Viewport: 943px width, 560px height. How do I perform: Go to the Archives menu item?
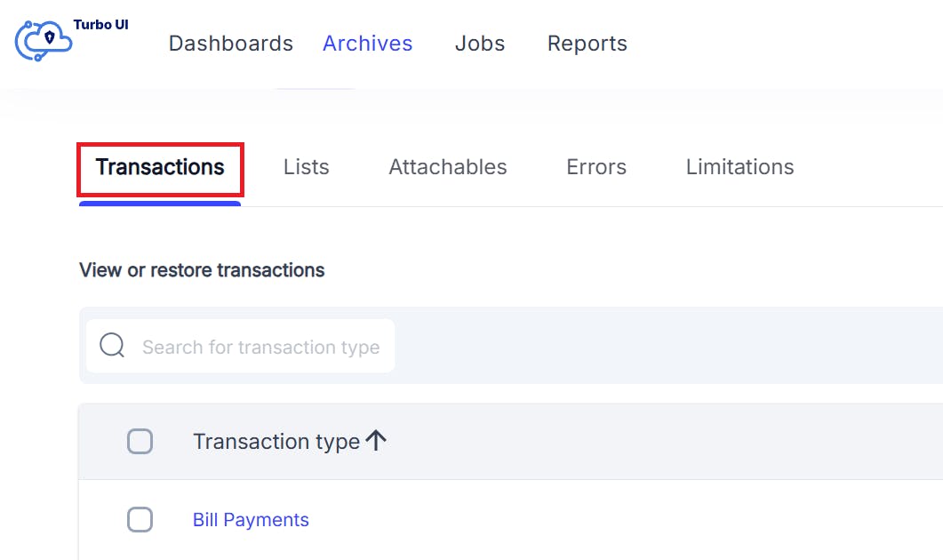367,44
